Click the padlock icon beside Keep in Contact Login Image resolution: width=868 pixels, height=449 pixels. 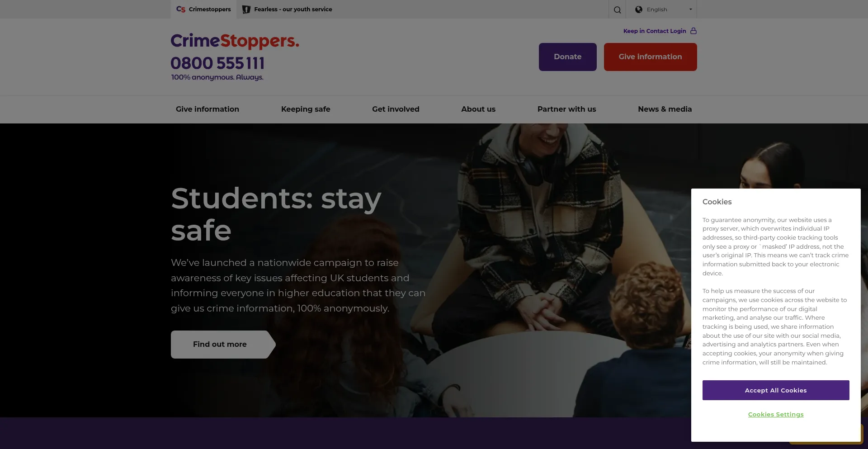pos(693,31)
